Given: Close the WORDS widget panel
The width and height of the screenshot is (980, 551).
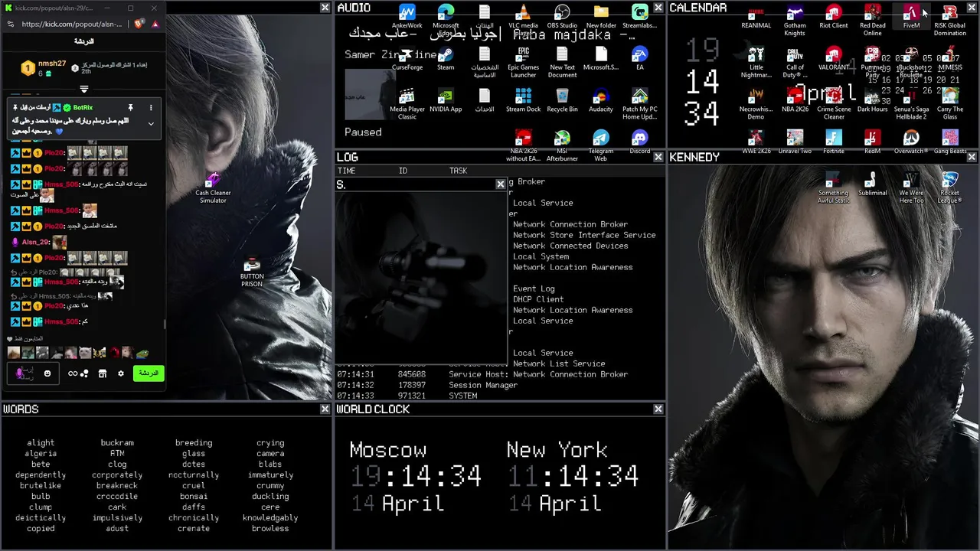Looking at the screenshot, I should pyautogui.click(x=325, y=409).
